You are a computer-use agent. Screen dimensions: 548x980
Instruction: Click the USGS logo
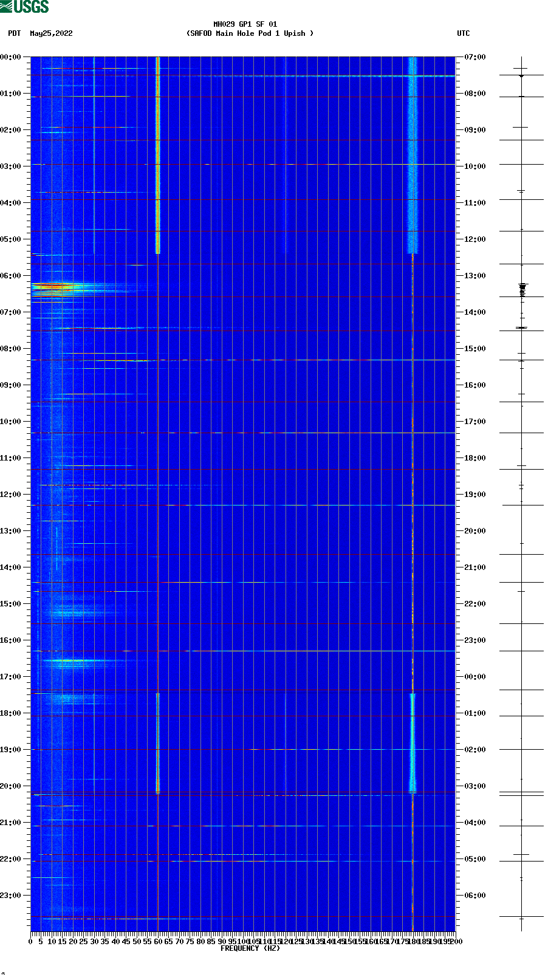tap(24, 7)
